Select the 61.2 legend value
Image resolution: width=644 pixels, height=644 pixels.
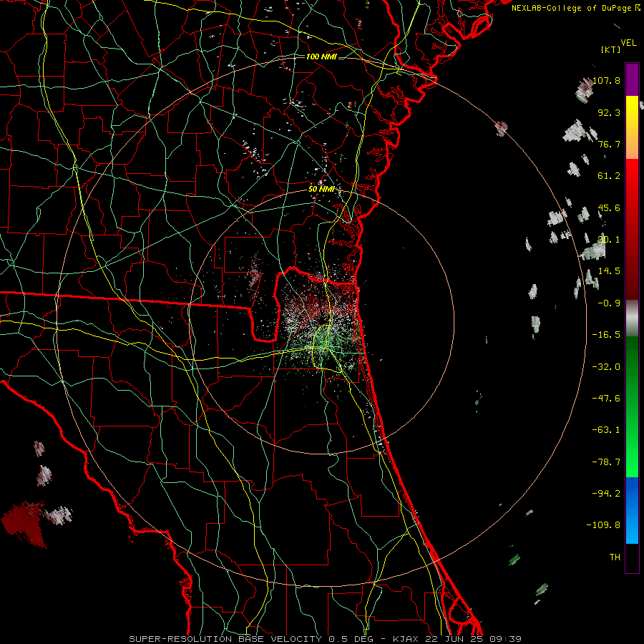pyautogui.click(x=609, y=176)
